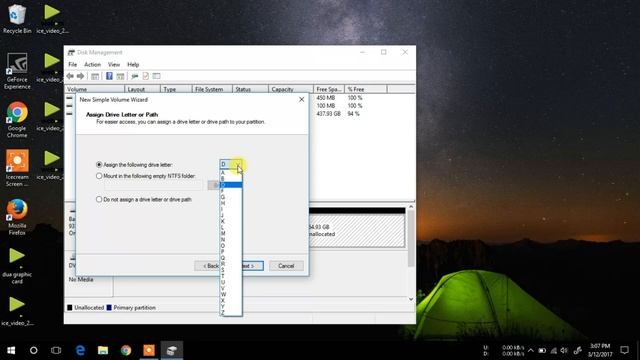Image resolution: width=640 pixels, height=360 pixels.
Task: Click the volume speaker tray icon
Action: click(564, 351)
